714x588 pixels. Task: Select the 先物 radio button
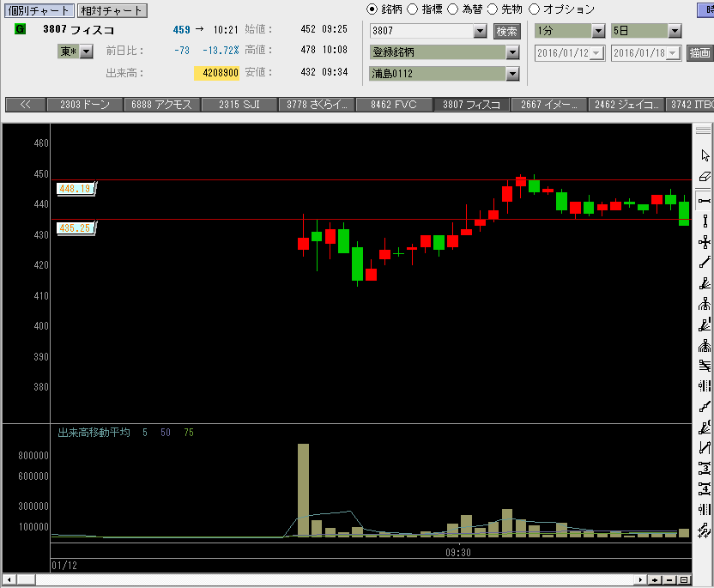coord(493,9)
